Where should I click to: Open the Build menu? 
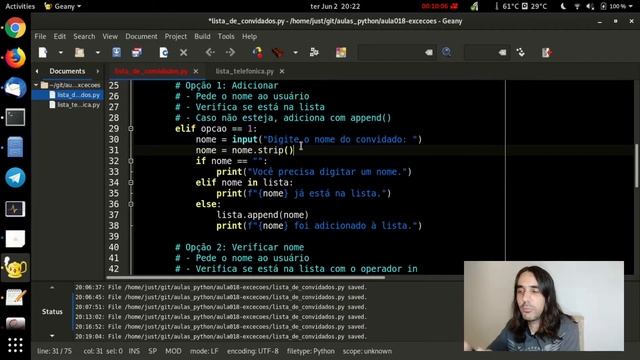click(x=202, y=36)
